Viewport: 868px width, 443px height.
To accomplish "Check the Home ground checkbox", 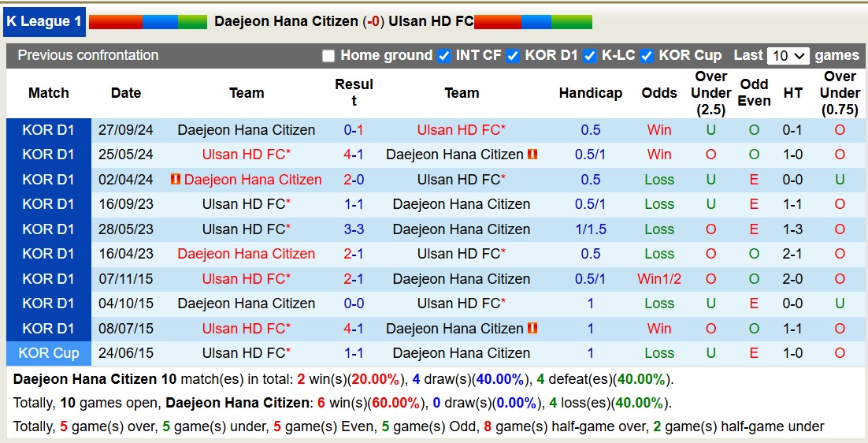I will pos(328,56).
